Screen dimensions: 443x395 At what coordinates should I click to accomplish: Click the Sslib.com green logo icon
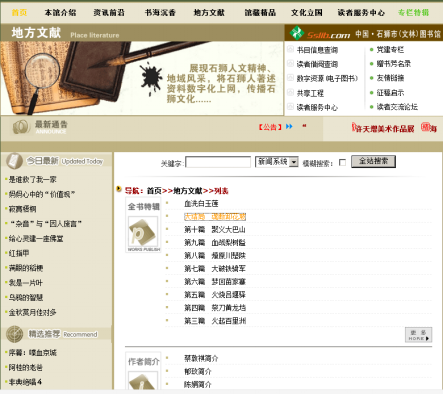click(x=296, y=33)
